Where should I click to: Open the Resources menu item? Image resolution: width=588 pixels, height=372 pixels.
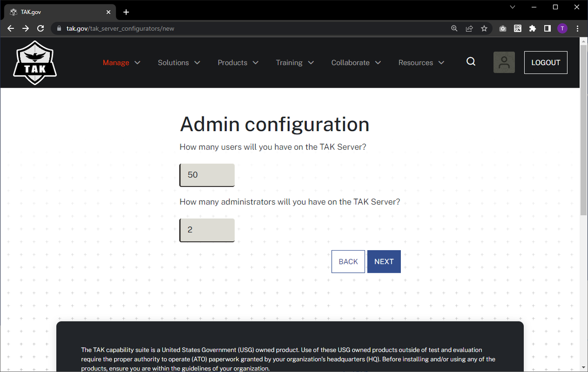coord(416,63)
